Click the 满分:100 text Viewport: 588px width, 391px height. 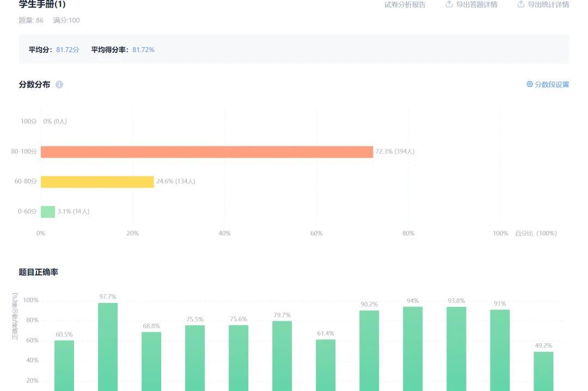66,20
